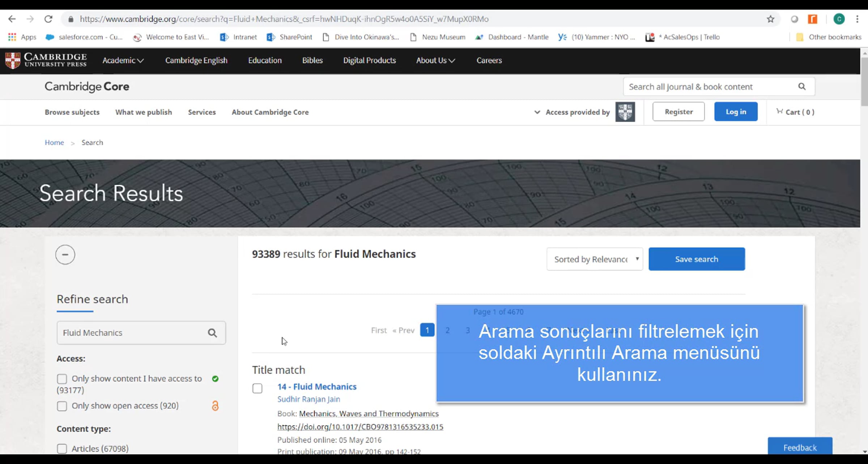
Task: Open the Sorted by Relevance dropdown
Action: pos(595,259)
